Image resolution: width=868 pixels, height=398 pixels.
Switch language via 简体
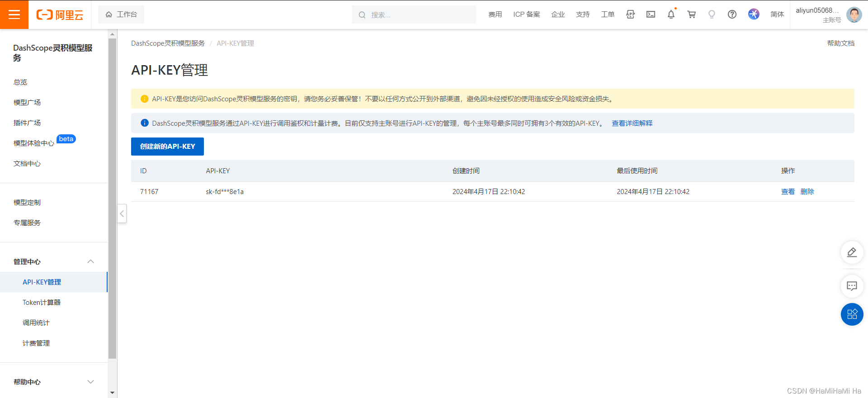pyautogui.click(x=778, y=14)
